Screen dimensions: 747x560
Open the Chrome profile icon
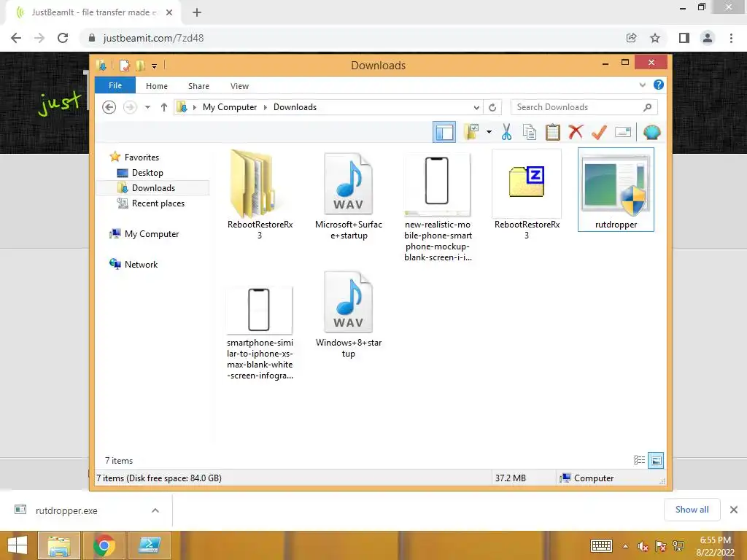pos(708,38)
